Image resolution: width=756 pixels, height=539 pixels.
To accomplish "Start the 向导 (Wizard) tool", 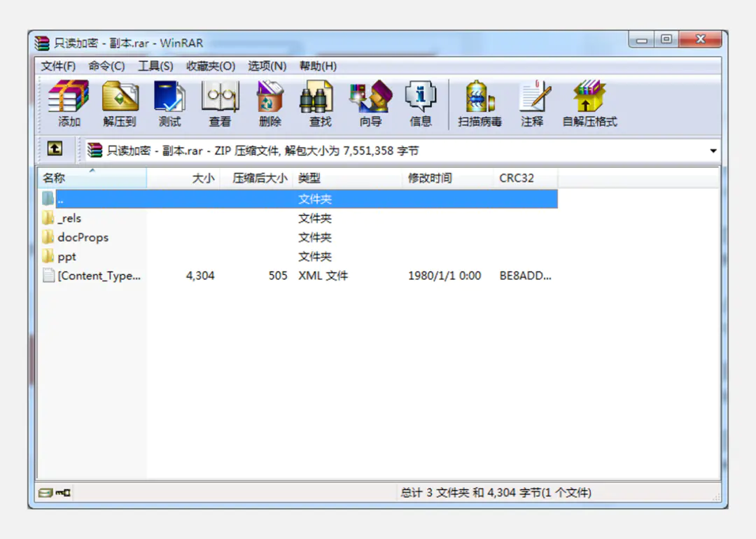I will 370,103.
